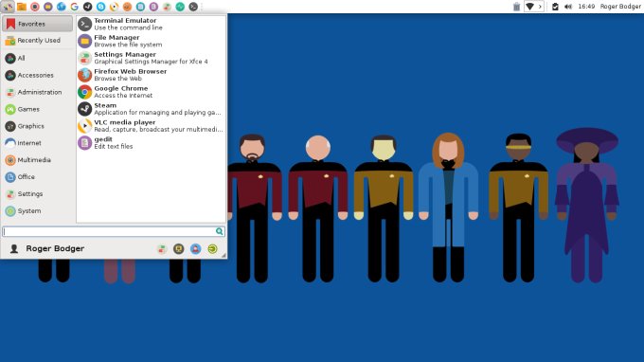Expand tray chevron next to Wi-Fi
This screenshot has height=362, width=644.
click(x=540, y=7)
